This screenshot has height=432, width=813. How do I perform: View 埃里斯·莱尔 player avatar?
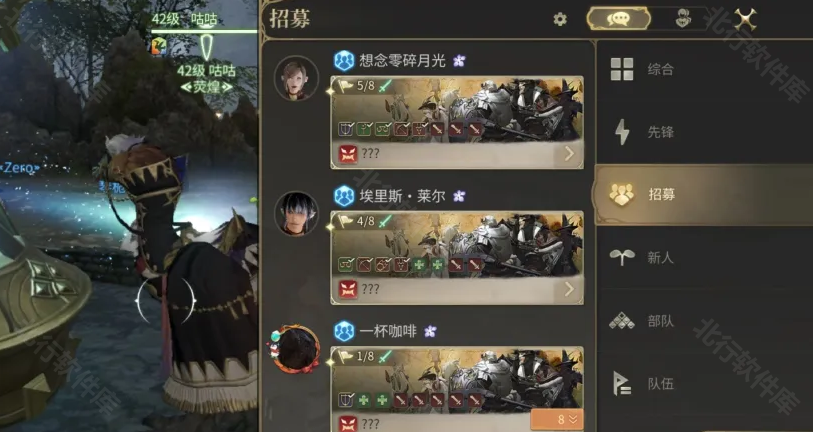click(297, 213)
